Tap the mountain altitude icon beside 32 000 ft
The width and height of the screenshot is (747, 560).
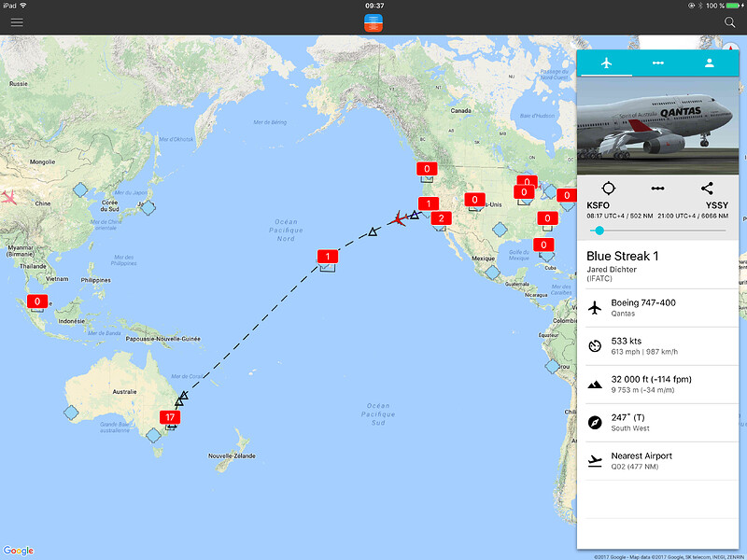(595, 385)
